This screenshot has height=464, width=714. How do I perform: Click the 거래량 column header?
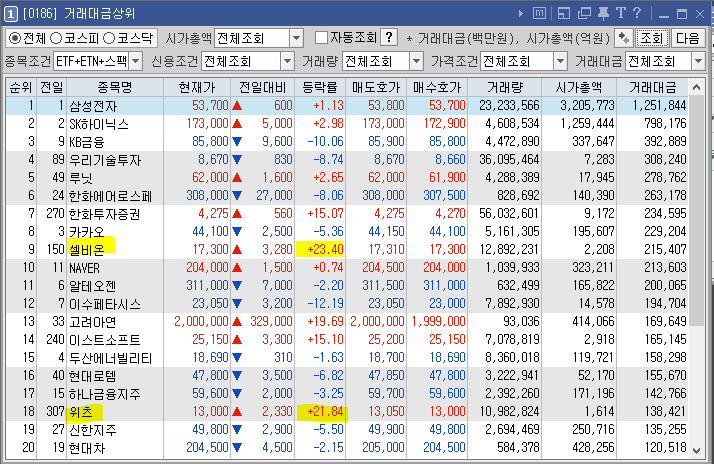pyautogui.click(x=505, y=87)
